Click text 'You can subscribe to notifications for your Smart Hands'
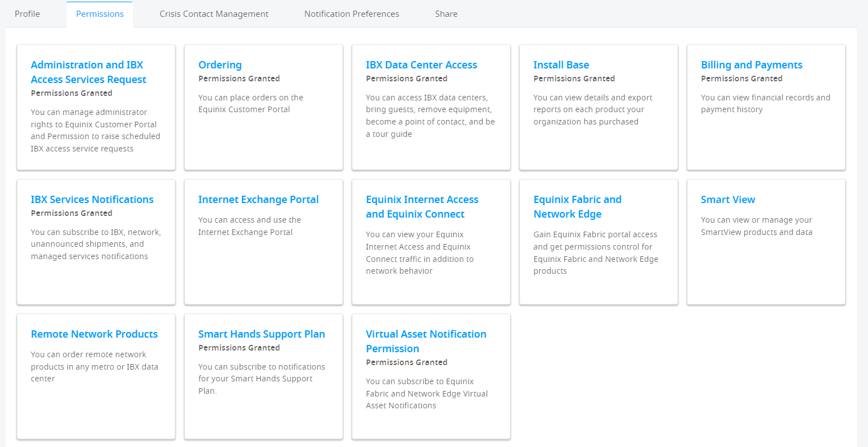The image size is (868, 447). (x=262, y=379)
